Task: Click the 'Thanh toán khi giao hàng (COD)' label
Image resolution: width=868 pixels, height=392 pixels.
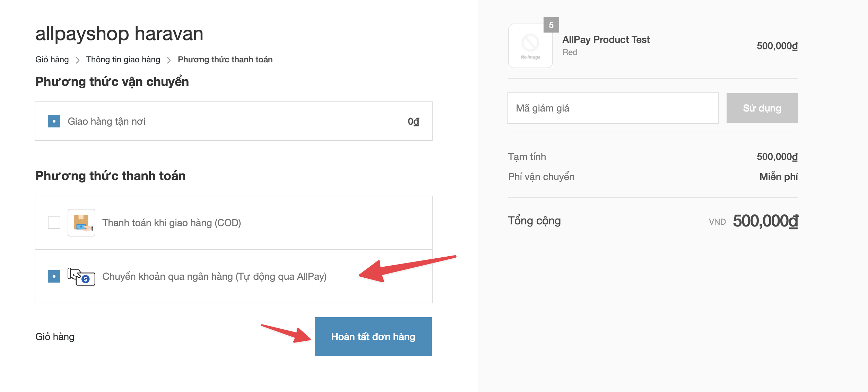Action: (x=172, y=223)
